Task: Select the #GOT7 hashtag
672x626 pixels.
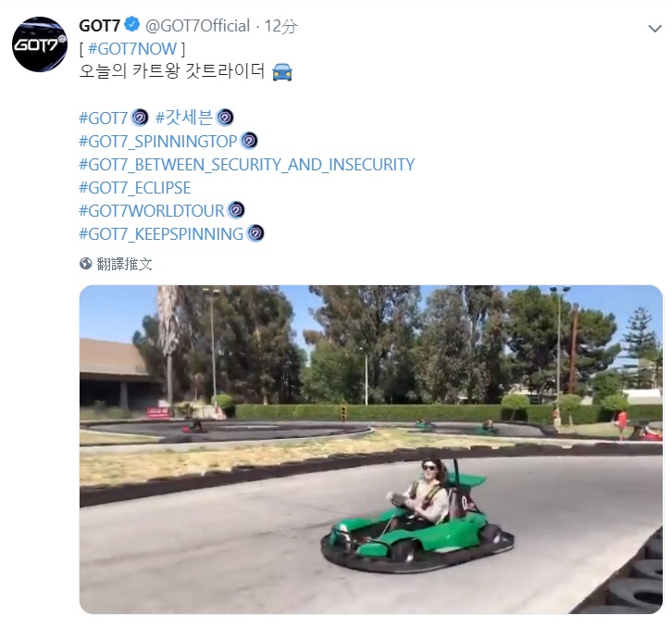Action: [104, 118]
